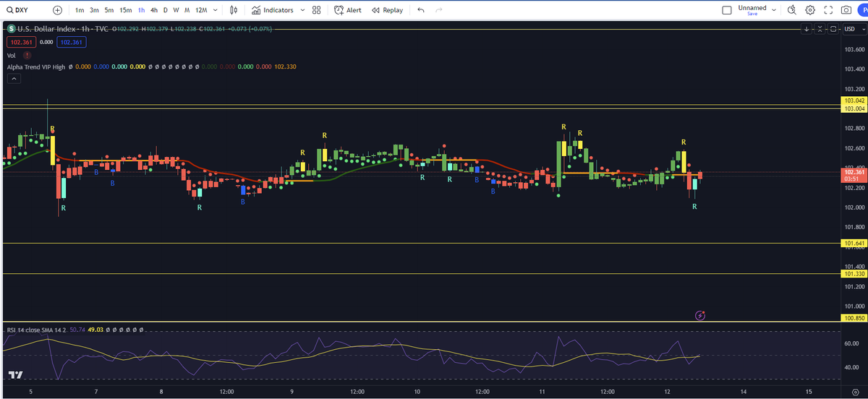This screenshot has width=868, height=399.
Task: Select the Alpha Trend VIP High legend
Action: coord(36,66)
